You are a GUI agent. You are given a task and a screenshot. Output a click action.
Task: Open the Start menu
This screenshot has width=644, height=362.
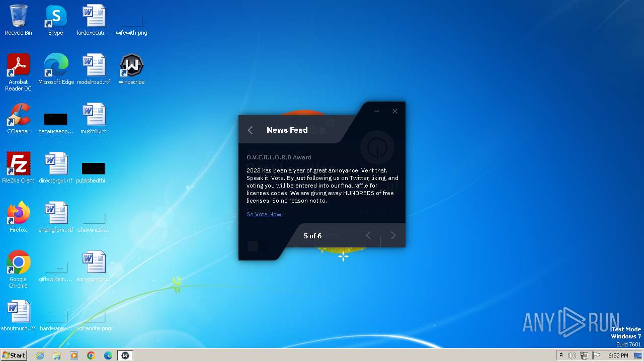[x=14, y=355]
